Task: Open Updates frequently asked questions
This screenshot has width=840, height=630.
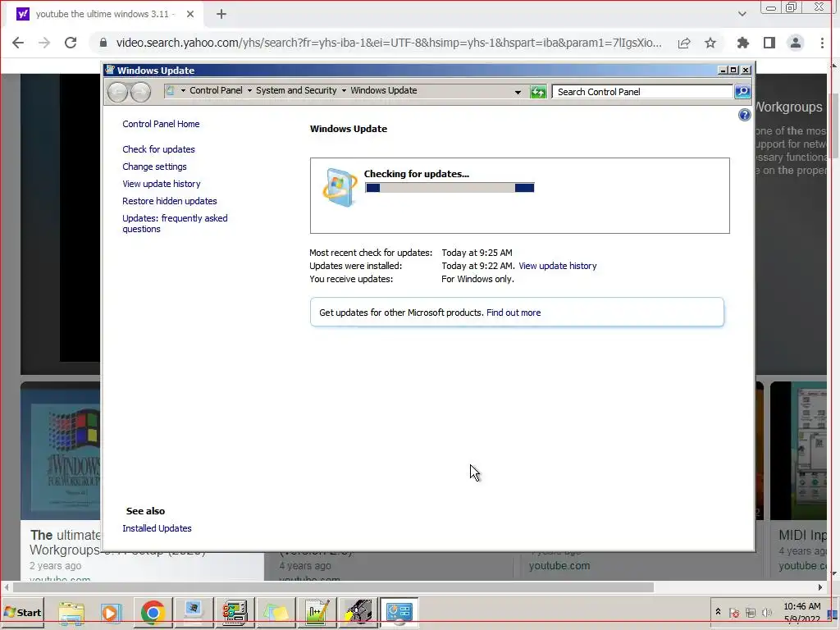Action: [x=175, y=223]
